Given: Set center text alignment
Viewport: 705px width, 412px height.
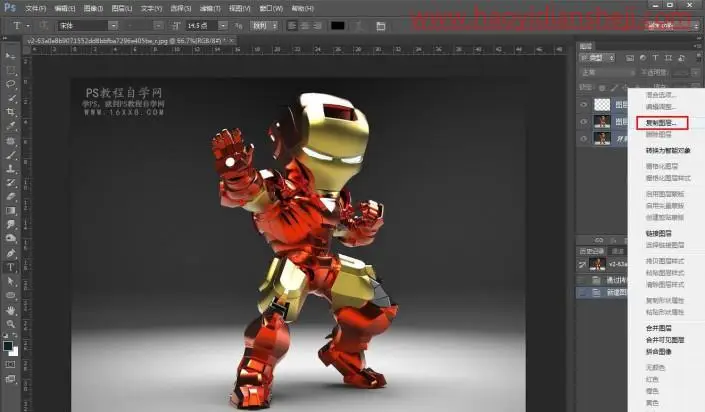Looking at the screenshot, I should click(305, 26).
